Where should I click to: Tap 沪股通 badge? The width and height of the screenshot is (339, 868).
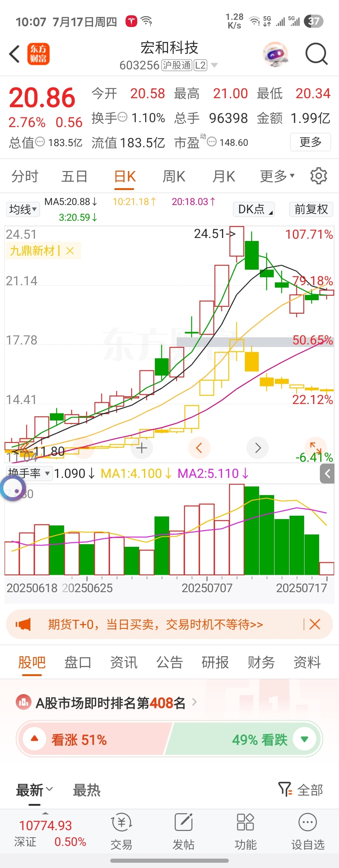coord(177,65)
